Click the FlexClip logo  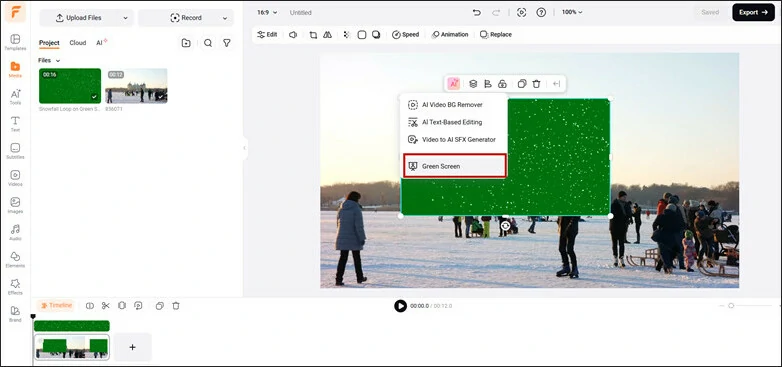click(x=15, y=13)
